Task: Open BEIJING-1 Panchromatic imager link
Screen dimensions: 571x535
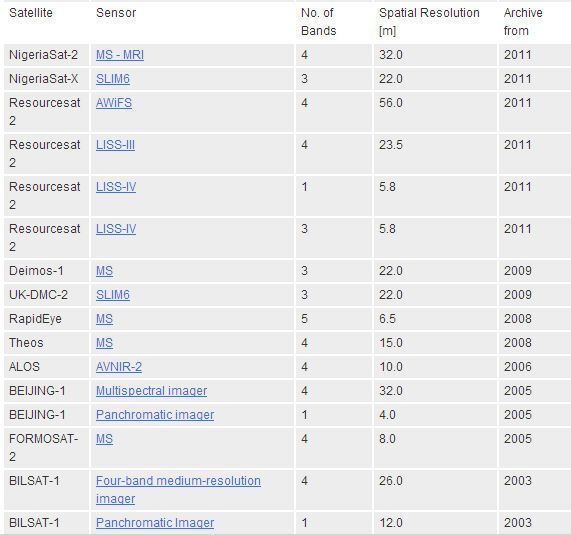Action: [155, 415]
